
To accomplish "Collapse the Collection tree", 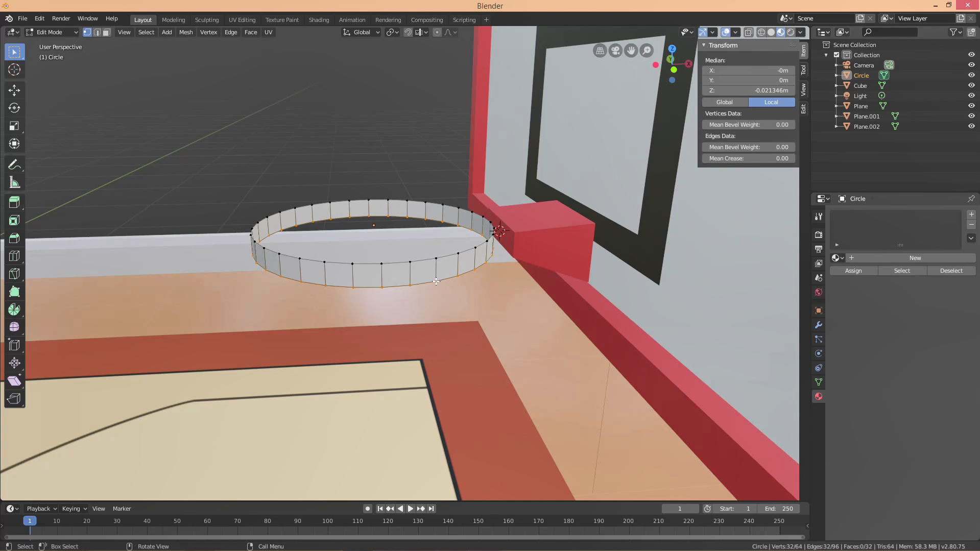I will coord(826,55).
